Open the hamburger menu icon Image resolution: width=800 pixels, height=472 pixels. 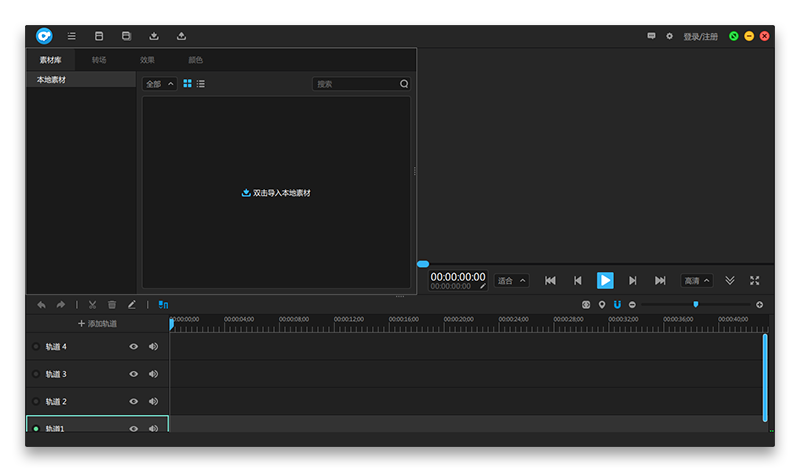(71, 36)
